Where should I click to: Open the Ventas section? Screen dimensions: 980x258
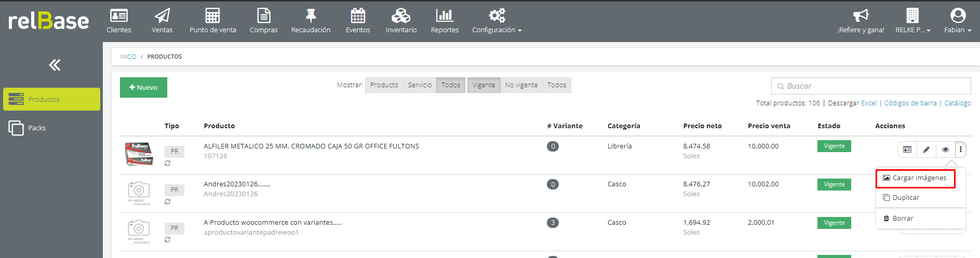tap(162, 21)
